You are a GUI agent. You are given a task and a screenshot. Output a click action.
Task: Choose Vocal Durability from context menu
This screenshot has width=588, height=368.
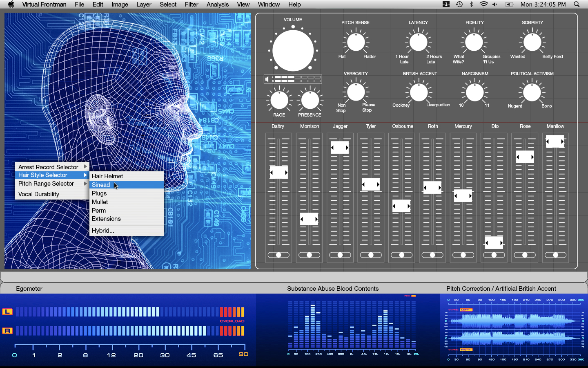[52, 194]
